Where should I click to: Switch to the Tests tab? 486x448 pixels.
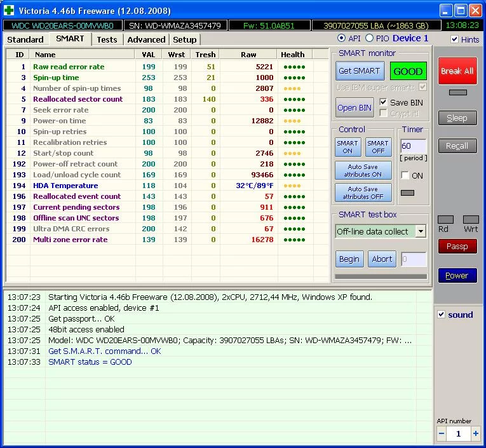pos(107,39)
